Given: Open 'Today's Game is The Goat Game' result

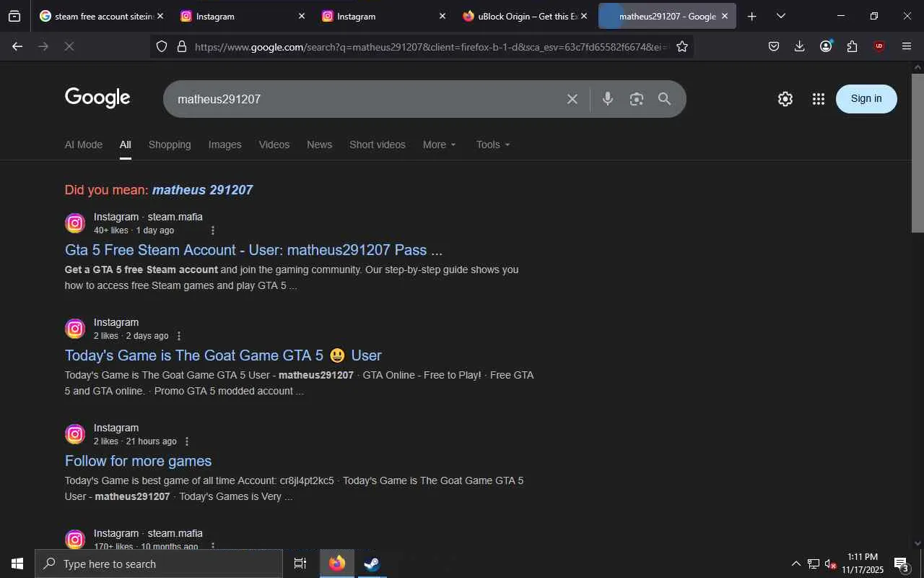Looking at the screenshot, I should [x=223, y=355].
